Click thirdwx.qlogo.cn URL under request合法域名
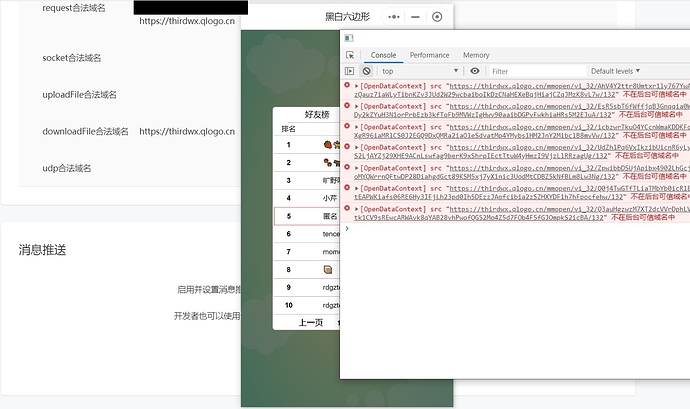The width and height of the screenshot is (690, 409). pos(187,21)
